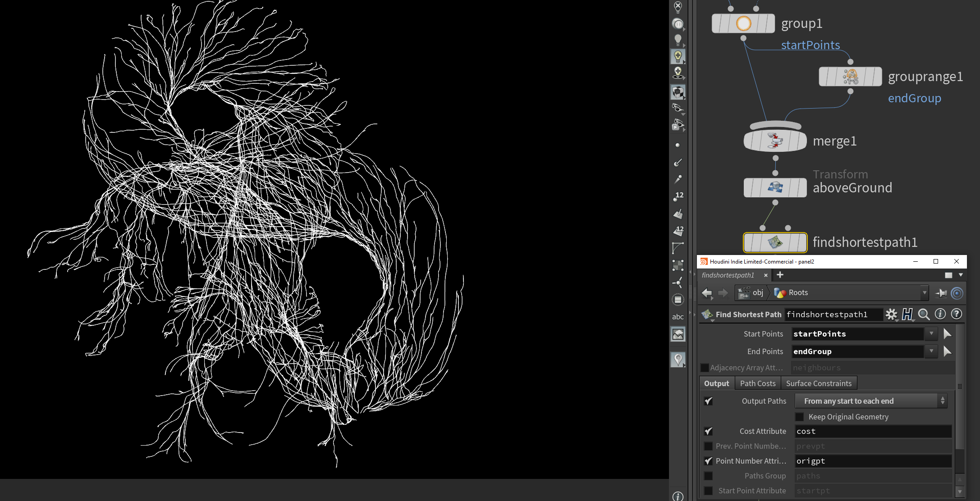The width and height of the screenshot is (980, 501).
Task: Toggle the Display point normals icon
Action: [678, 162]
